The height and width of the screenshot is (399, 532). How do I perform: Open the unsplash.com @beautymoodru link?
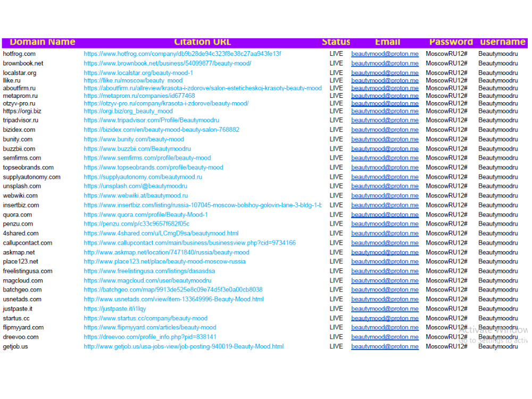(x=135, y=186)
